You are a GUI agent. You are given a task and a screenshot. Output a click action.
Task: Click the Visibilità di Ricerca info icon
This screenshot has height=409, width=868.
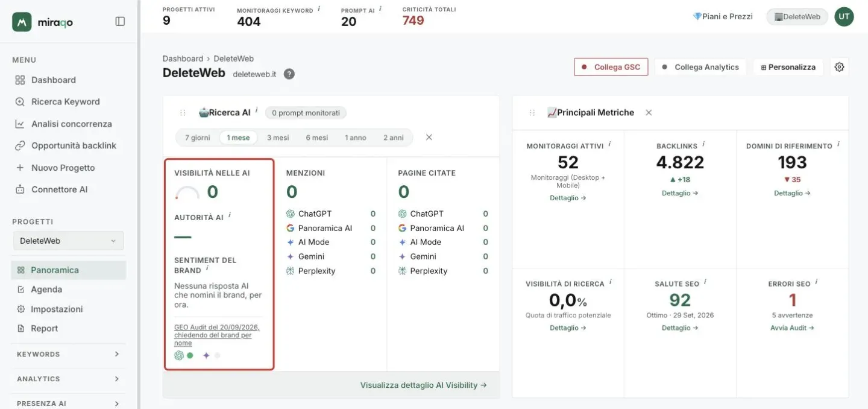pos(611,282)
